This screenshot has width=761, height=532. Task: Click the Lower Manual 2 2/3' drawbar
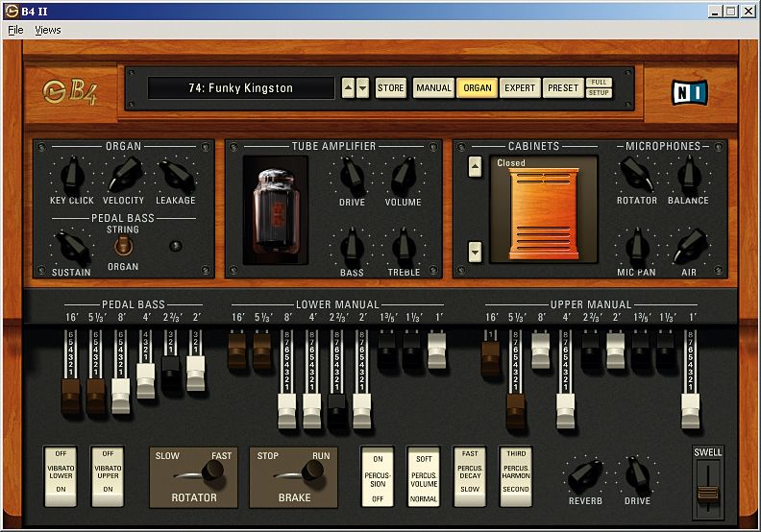[x=337, y=411]
